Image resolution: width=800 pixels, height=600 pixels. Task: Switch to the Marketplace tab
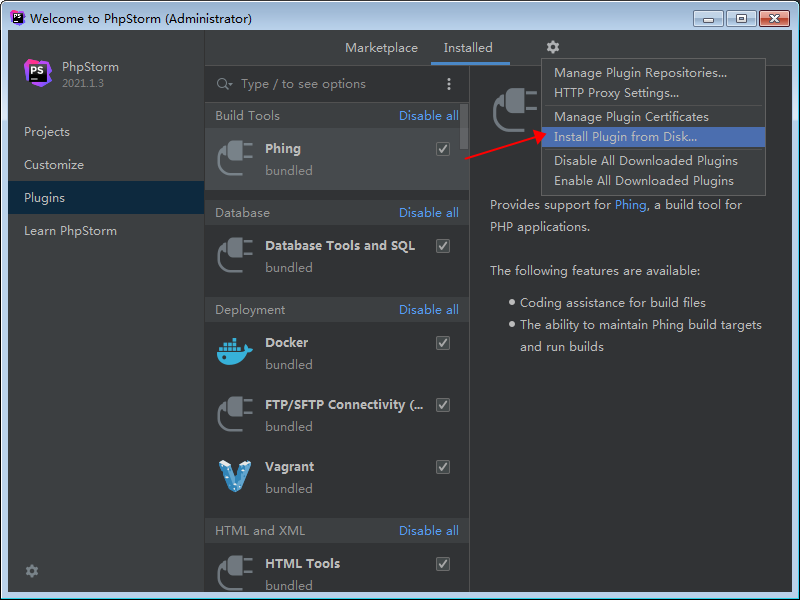(x=381, y=48)
